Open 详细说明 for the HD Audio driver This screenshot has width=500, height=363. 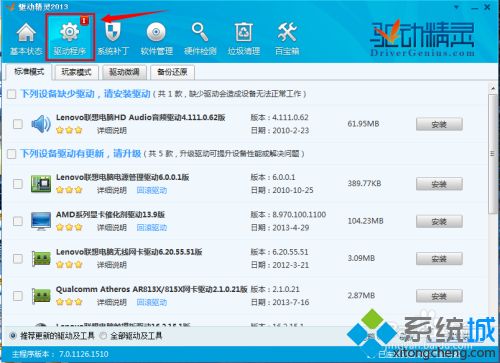112,130
